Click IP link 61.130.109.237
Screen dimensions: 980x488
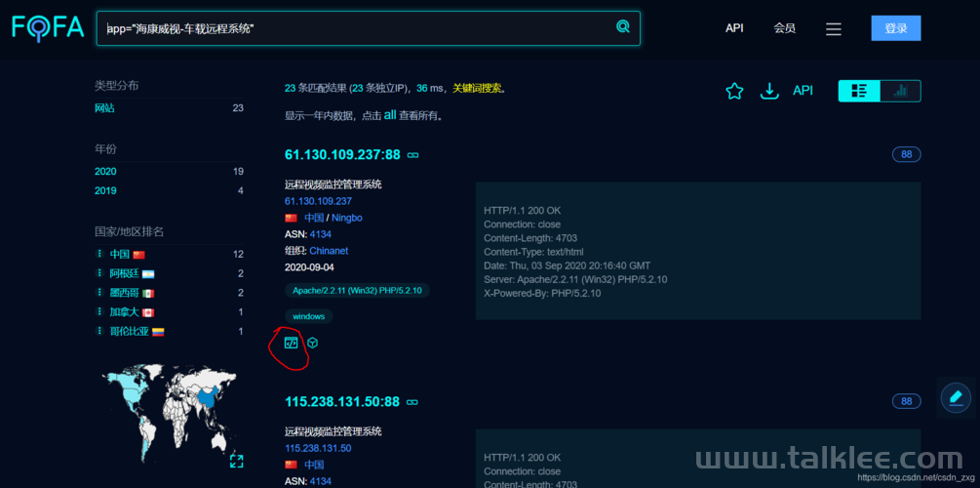click(318, 201)
